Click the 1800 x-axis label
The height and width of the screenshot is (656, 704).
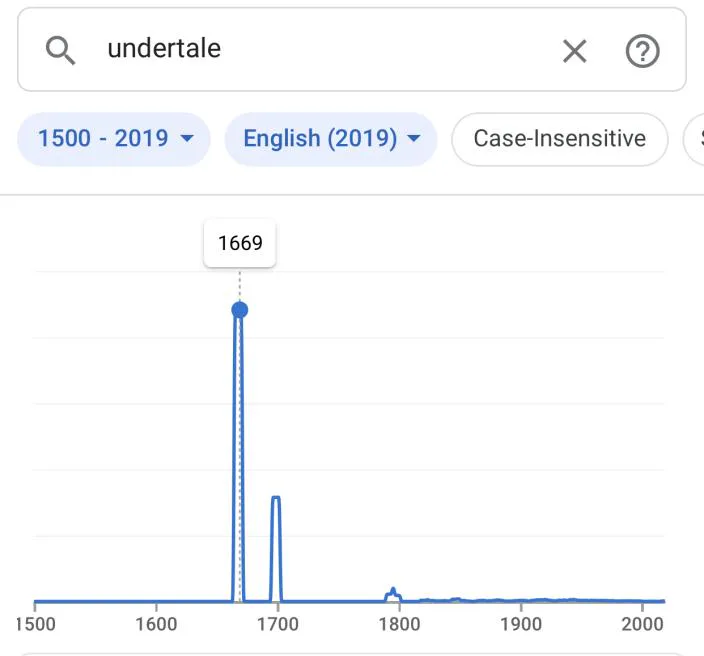(x=399, y=625)
